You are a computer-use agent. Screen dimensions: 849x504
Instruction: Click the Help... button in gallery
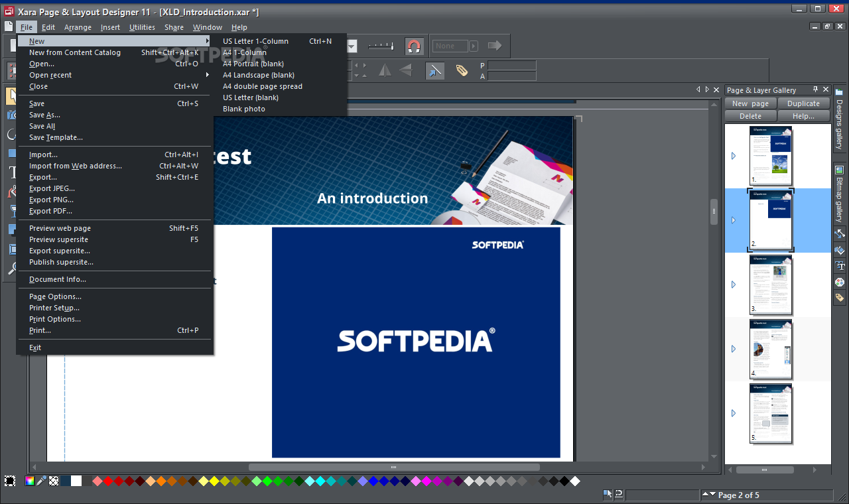(x=803, y=116)
